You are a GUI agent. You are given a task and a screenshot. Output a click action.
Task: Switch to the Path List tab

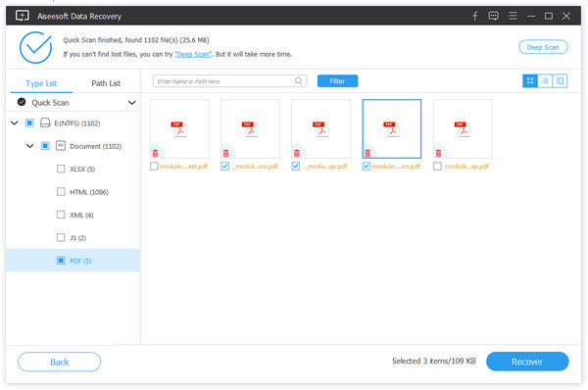[106, 83]
